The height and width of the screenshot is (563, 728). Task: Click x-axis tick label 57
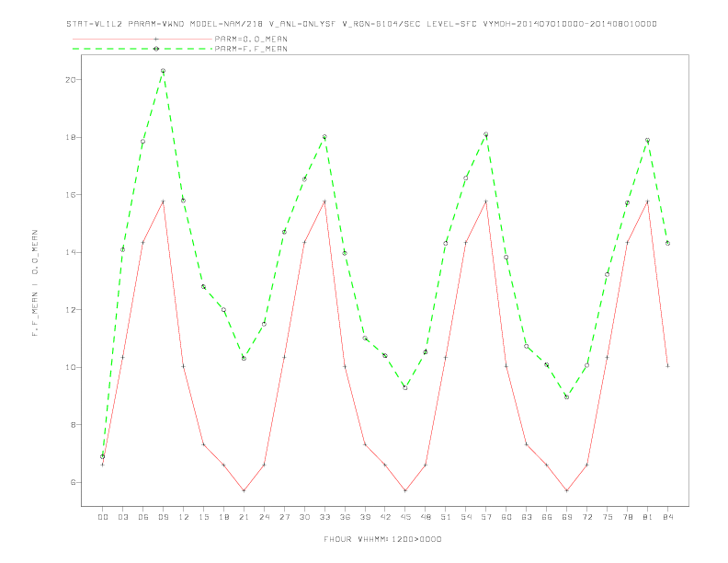[486, 517]
